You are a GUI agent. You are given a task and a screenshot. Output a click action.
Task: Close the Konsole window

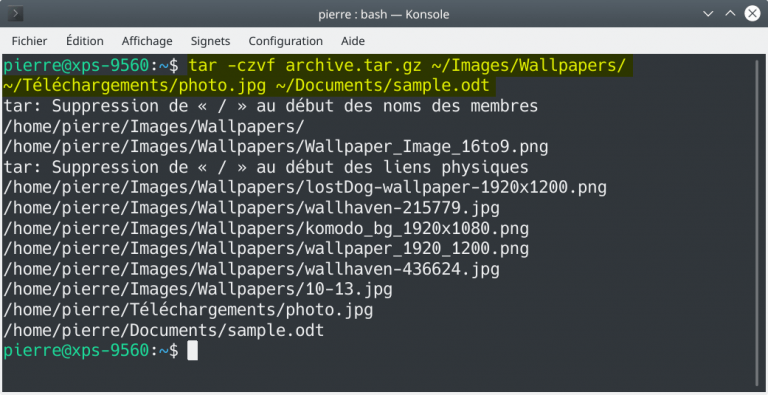pyautogui.click(x=752, y=14)
